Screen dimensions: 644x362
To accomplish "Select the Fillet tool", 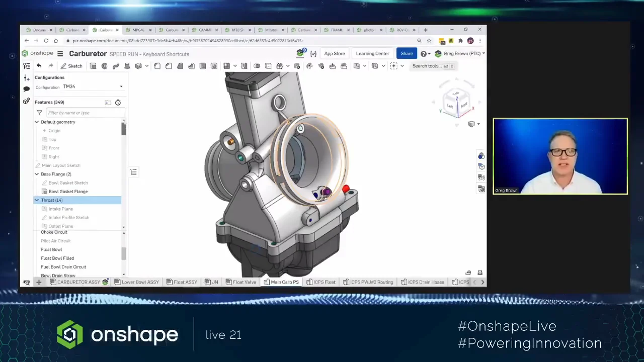I will (157, 66).
